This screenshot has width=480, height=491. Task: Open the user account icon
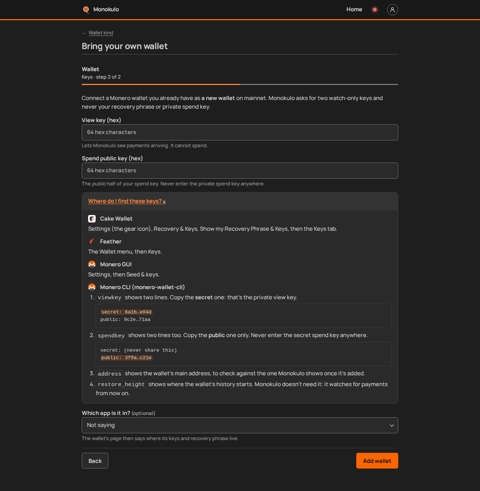tap(392, 10)
